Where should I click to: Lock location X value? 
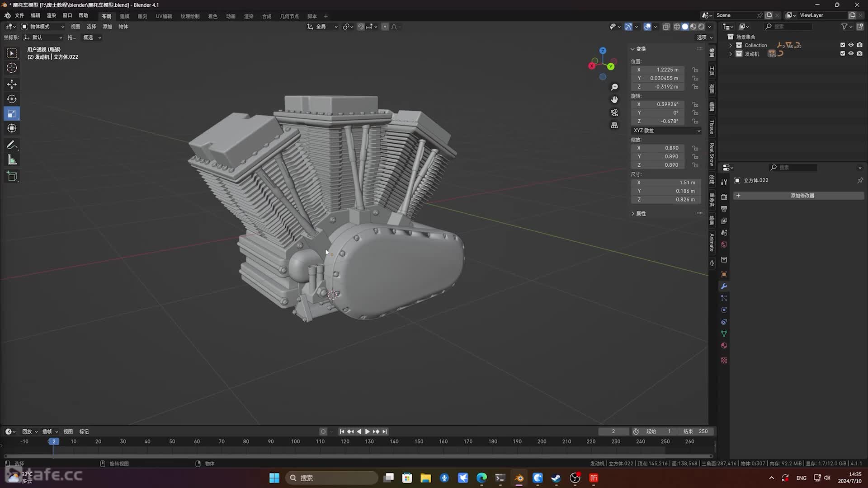tap(695, 70)
